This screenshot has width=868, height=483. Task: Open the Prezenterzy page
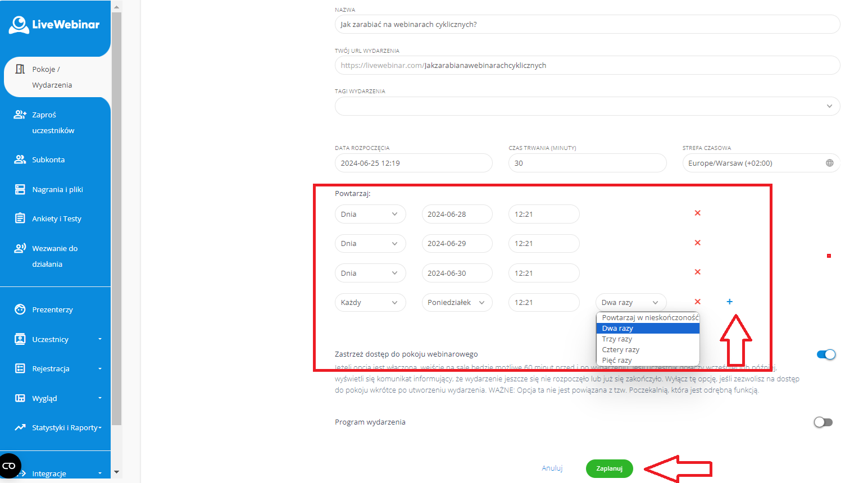point(52,310)
